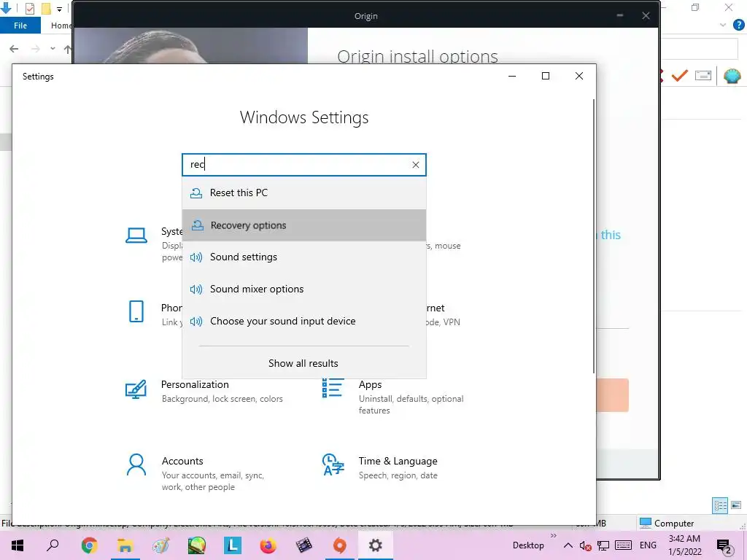Launch Firefox from taskbar
Viewport: 747px width, 560px height.
(268, 545)
